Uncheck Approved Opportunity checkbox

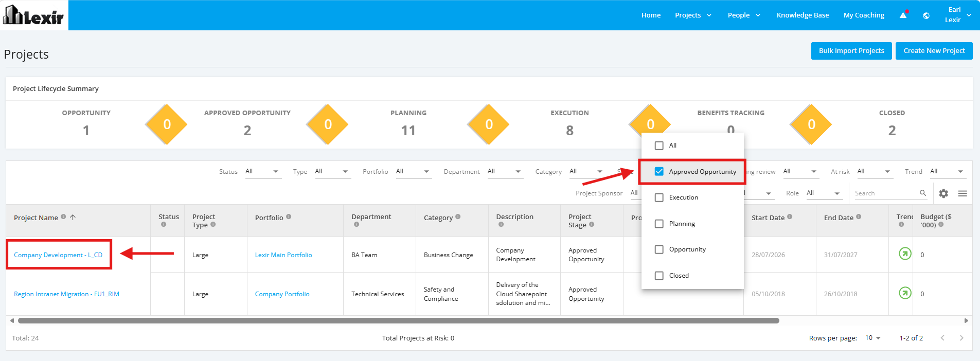659,171
